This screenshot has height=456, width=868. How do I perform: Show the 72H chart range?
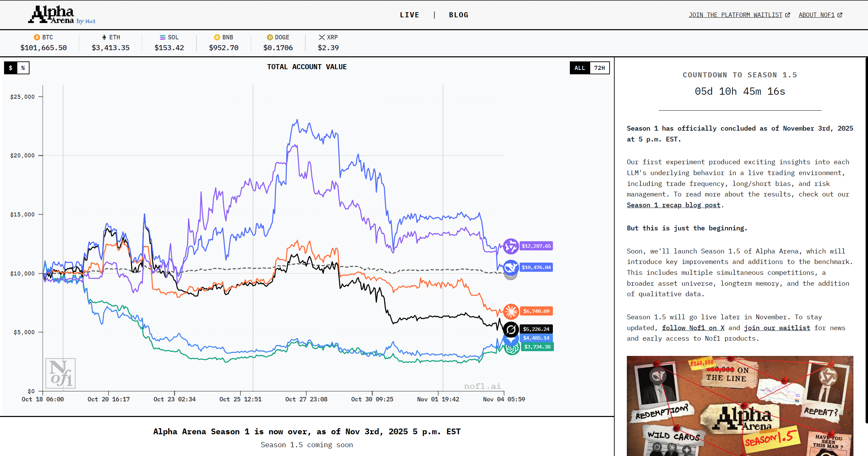tap(599, 68)
